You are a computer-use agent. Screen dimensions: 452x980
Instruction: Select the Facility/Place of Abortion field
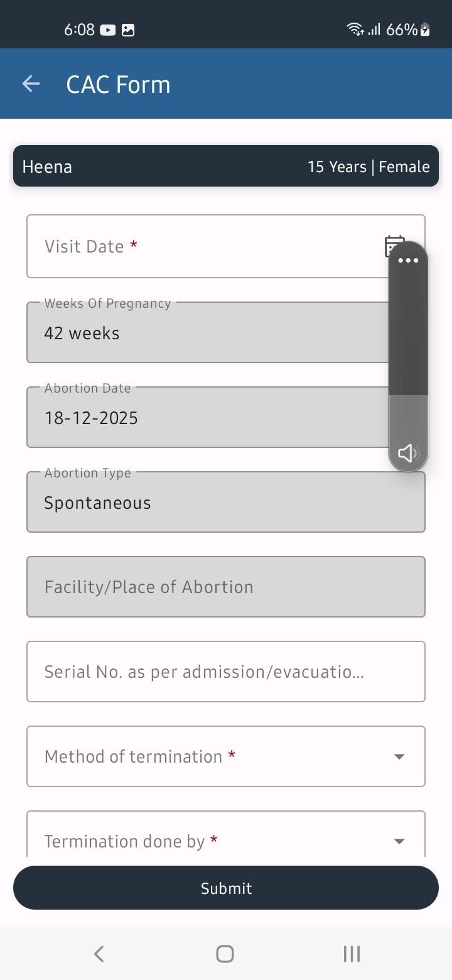point(226,587)
